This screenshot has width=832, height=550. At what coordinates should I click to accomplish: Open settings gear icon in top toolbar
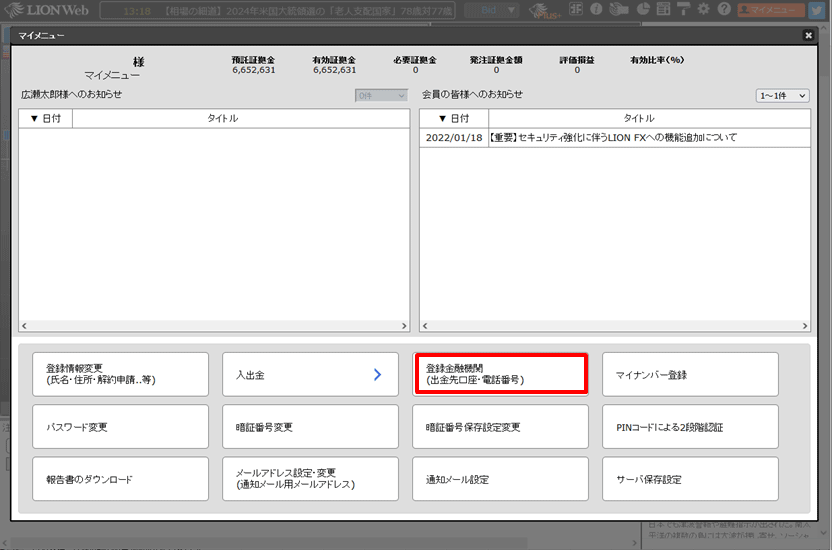[x=704, y=8]
